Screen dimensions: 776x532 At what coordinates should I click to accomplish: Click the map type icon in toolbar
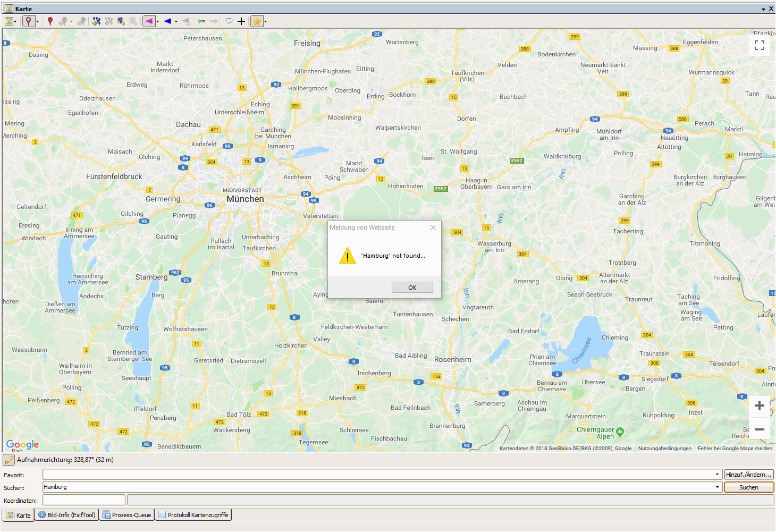[x=9, y=21]
